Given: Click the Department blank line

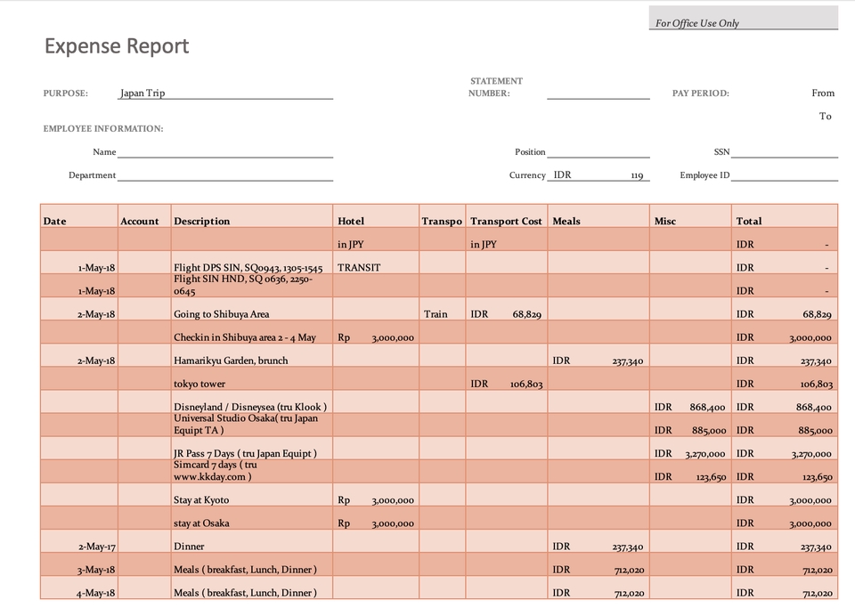Looking at the screenshot, I should pos(225,175).
